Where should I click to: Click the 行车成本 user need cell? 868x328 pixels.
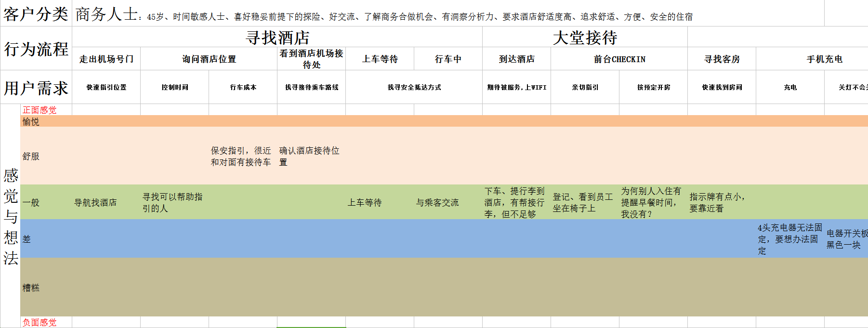[x=243, y=87]
